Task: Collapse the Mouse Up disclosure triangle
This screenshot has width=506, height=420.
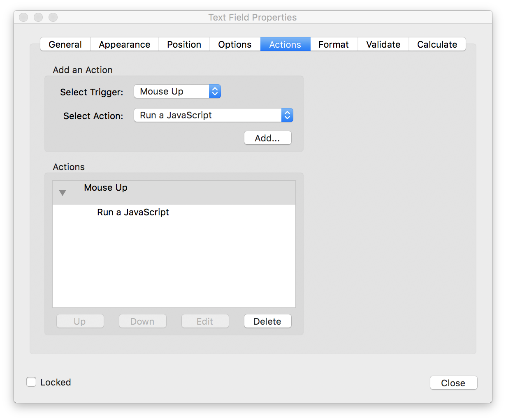Action: click(62, 192)
